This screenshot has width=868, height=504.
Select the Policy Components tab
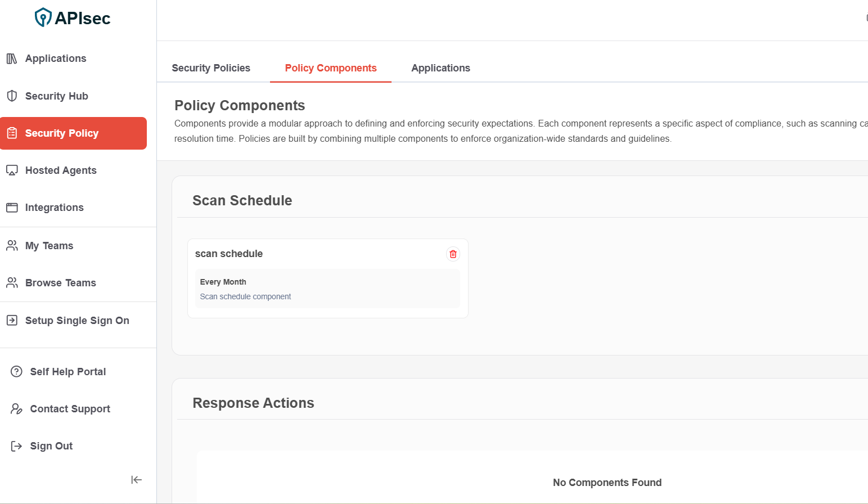331,68
